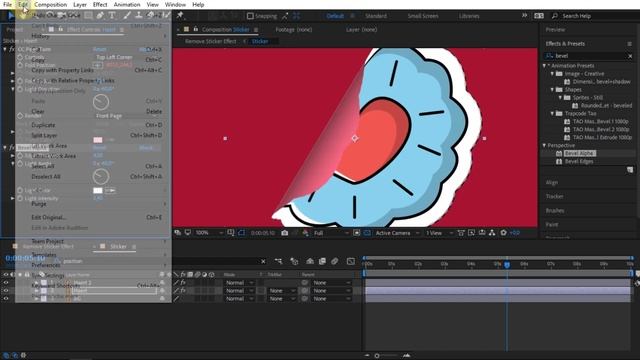Toggle visibility eye of second timeline layer
This screenshot has height=360, width=640.
point(6,291)
